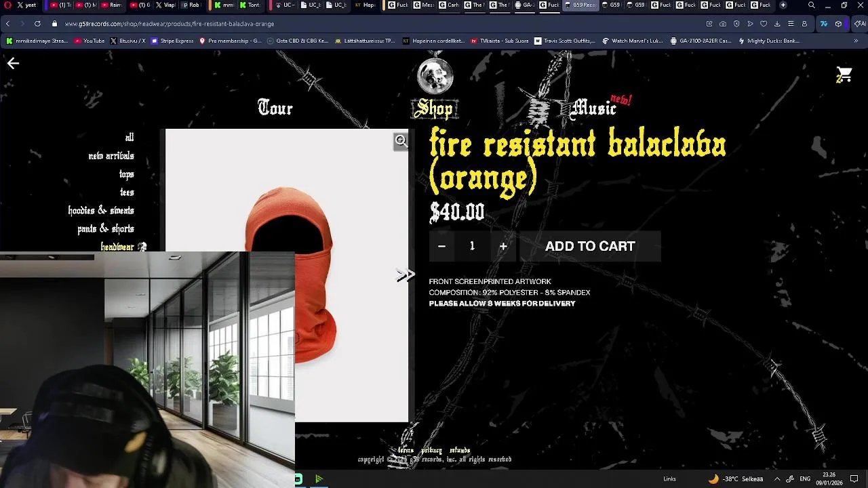The height and width of the screenshot is (488, 868).
Task: Select 'pants & shorts' category
Action: (106, 229)
